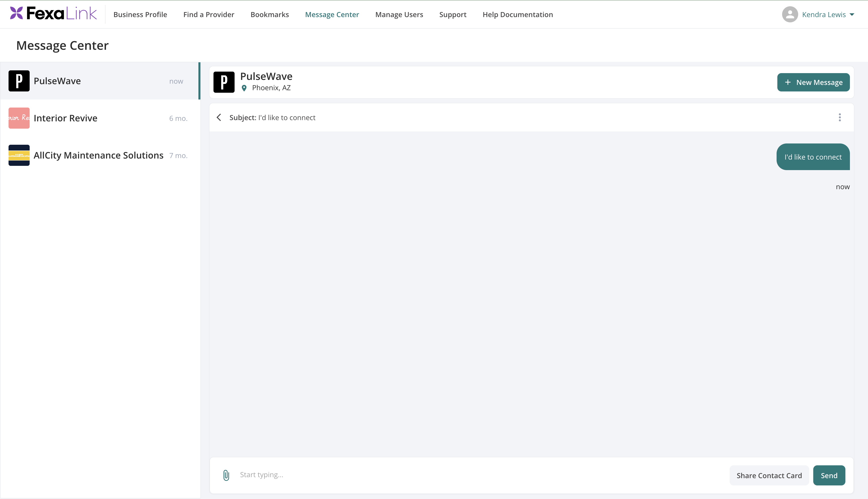Viewport: 868px width, 499px height.
Task: Open the Business Profile page
Action: coord(140,14)
